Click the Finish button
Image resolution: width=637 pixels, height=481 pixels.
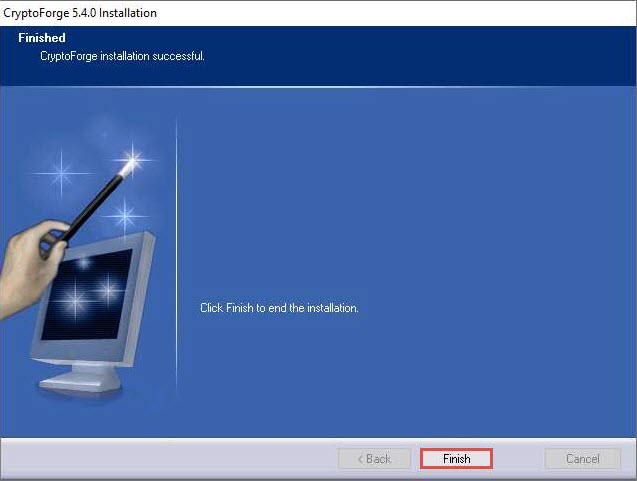(456, 459)
